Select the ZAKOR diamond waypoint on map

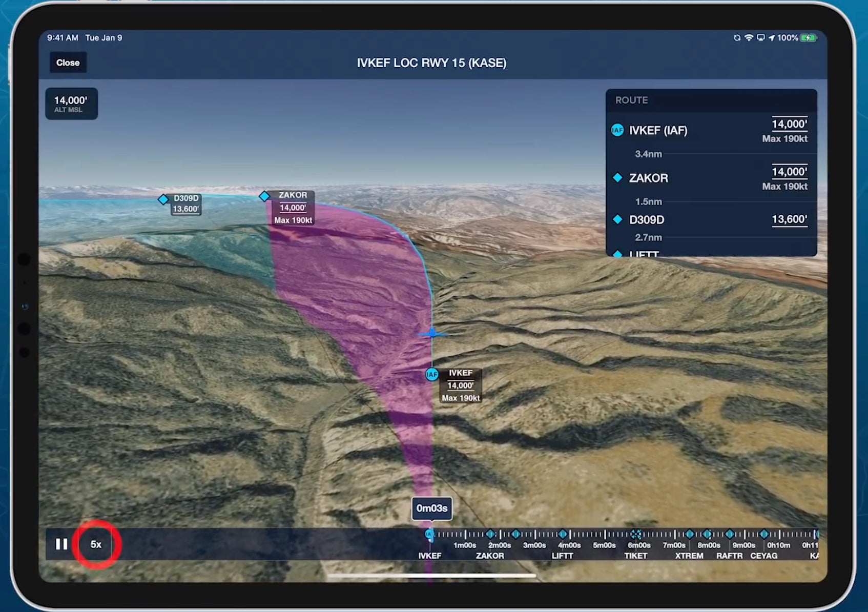(x=264, y=196)
